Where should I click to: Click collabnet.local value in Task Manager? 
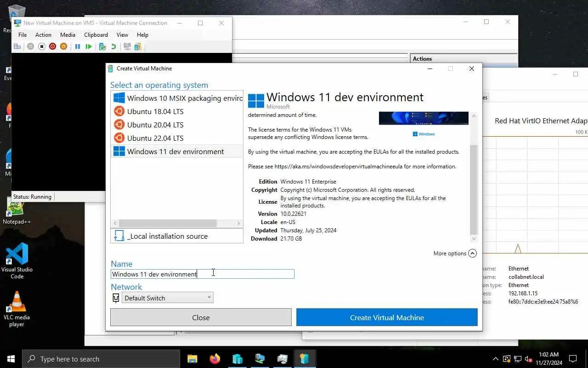526,277
